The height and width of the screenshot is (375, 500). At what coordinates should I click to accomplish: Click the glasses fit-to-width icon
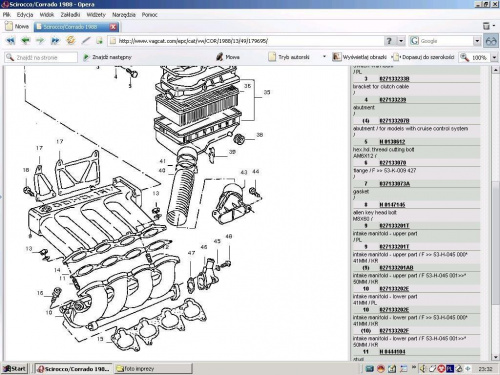click(x=491, y=41)
